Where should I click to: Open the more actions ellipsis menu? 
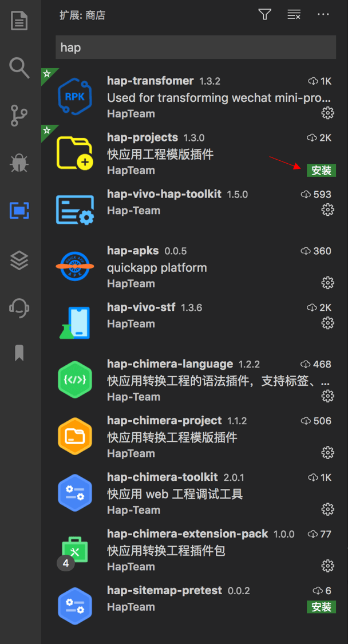coord(323,14)
